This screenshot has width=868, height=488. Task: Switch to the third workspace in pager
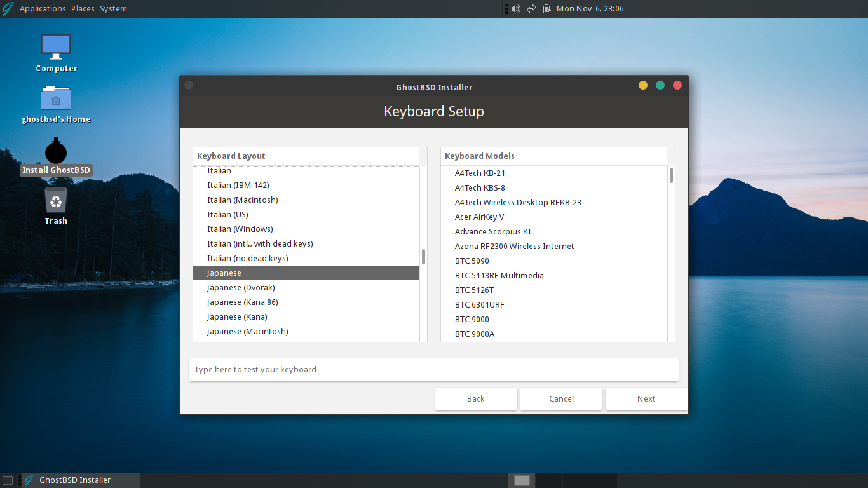(576, 480)
